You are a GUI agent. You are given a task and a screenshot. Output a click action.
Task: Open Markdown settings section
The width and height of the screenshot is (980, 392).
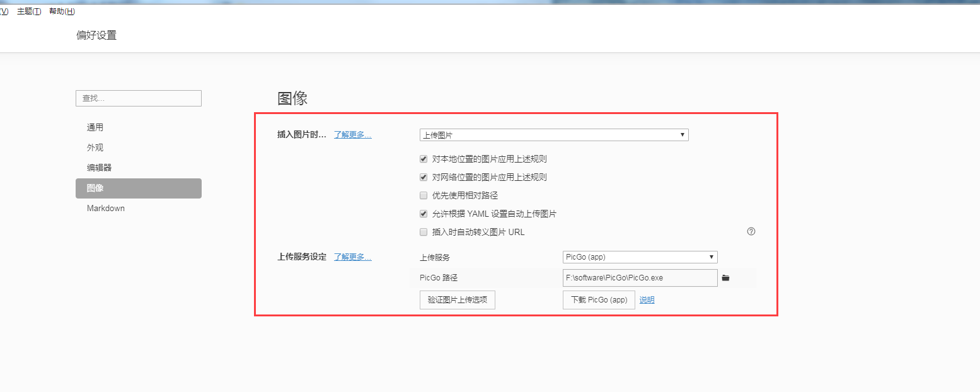tap(106, 208)
